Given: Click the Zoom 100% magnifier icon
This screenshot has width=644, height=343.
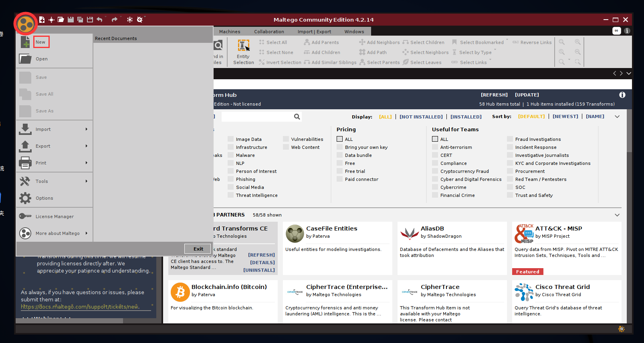Looking at the screenshot, I should point(562,52).
